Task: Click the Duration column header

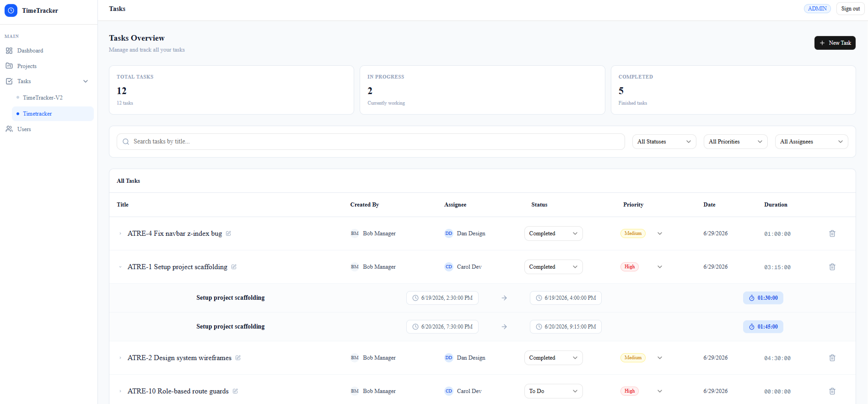Action: click(776, 205)
